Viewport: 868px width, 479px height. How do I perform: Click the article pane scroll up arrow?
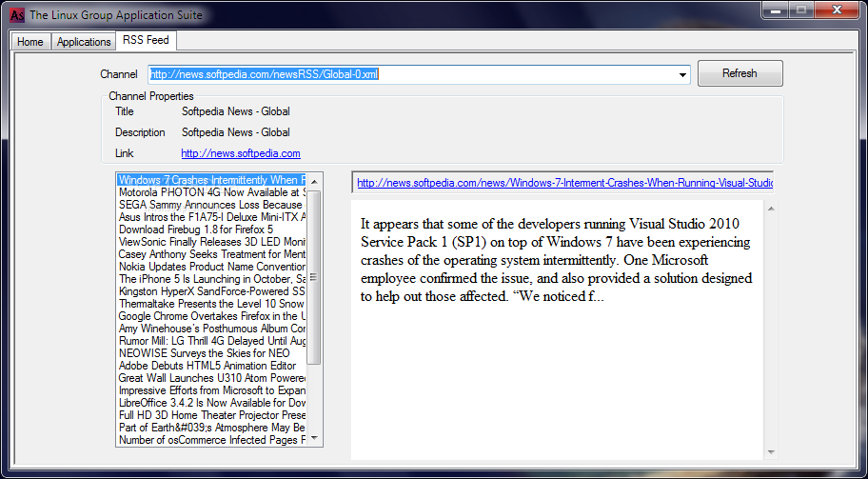pyautogui.click(x=771, y=209)
